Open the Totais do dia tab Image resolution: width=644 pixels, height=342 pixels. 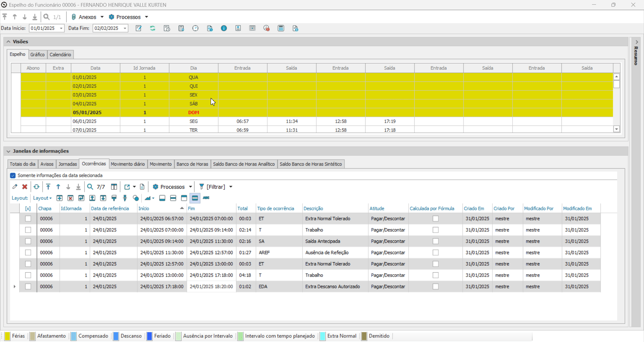[22, 164]
